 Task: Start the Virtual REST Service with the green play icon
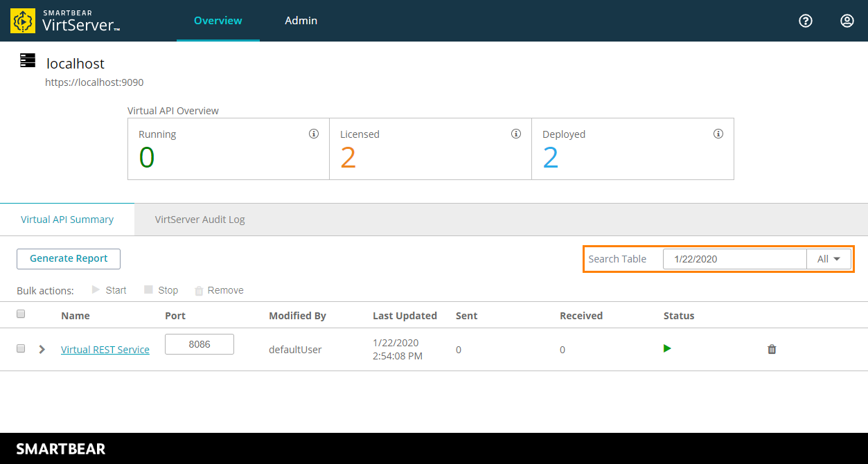click(x=666, y=348)
